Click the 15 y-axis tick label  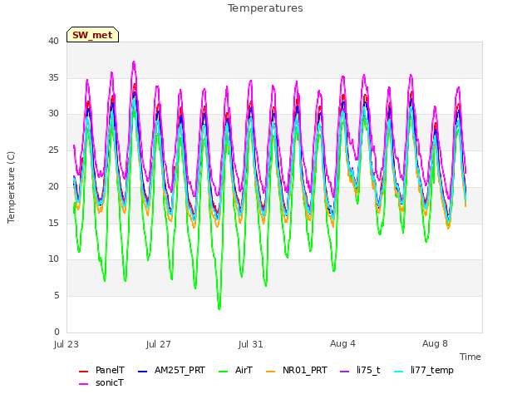coord(53,223)
